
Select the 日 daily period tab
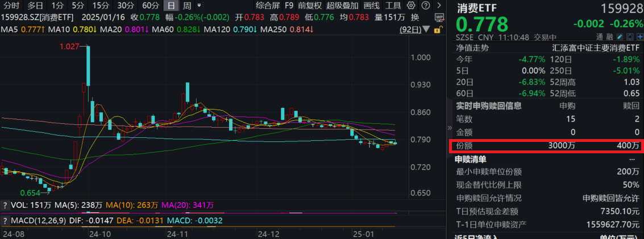point(171,6)
